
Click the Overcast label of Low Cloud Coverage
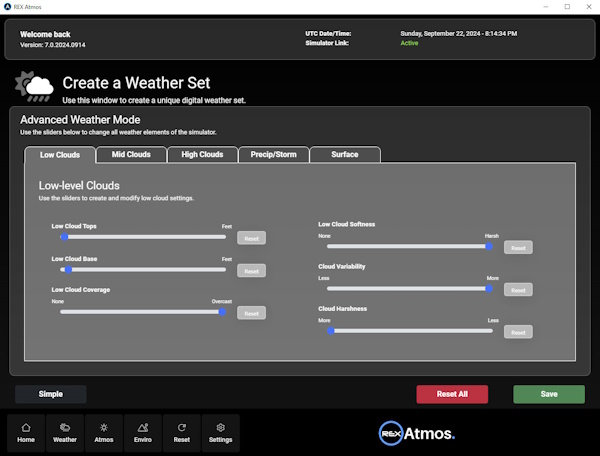pyautogui.click(x=222, y=301)
